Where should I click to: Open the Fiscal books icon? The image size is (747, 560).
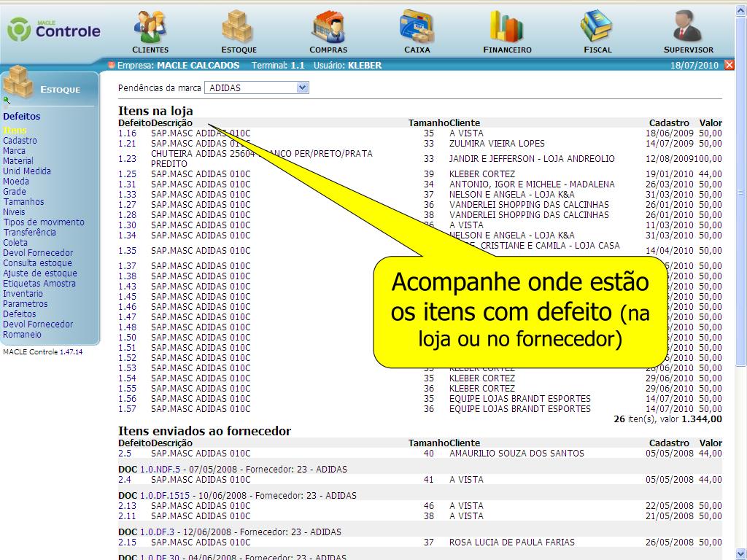[597, 27]
